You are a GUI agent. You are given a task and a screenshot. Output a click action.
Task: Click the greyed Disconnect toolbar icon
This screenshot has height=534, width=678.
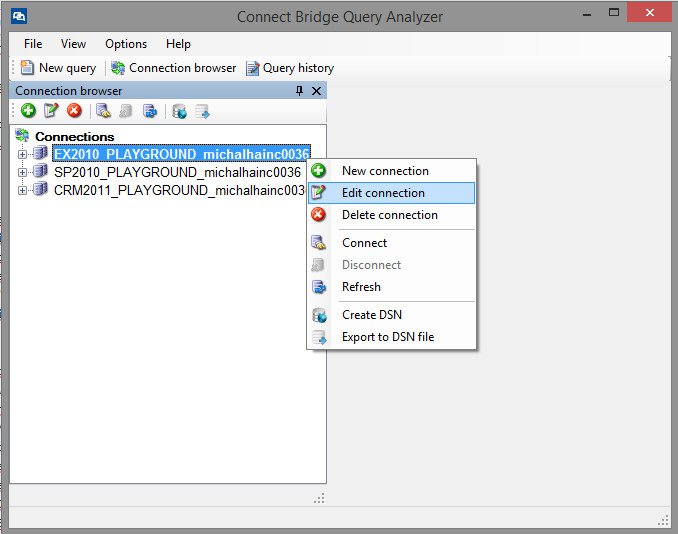(x=126, y=111)
